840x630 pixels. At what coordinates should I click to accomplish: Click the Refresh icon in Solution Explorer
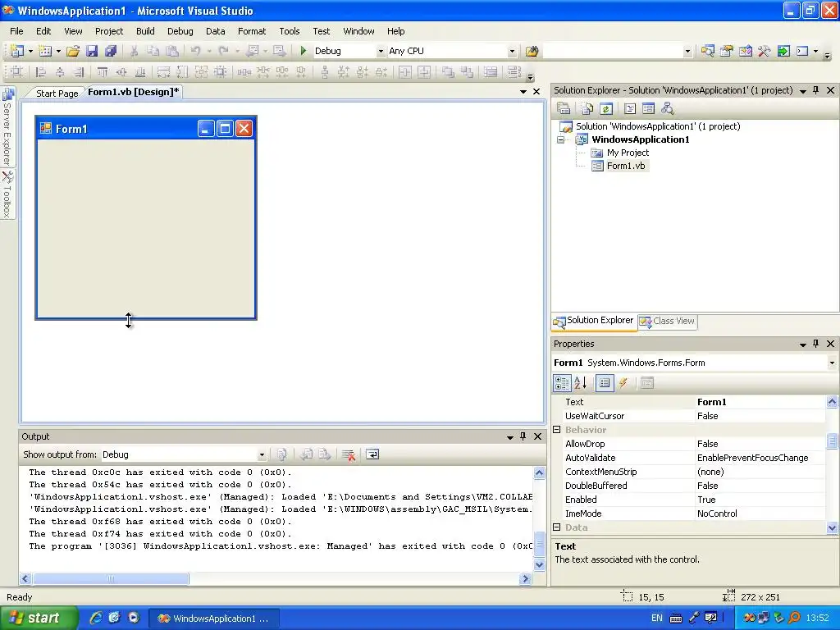click(606, 109)
